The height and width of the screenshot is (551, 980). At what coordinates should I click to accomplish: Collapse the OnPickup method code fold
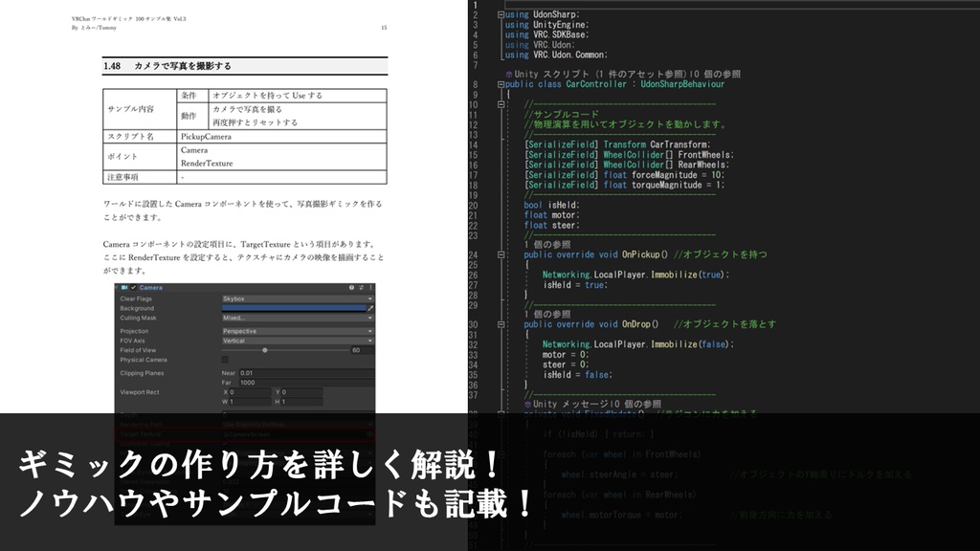(501, 254)
